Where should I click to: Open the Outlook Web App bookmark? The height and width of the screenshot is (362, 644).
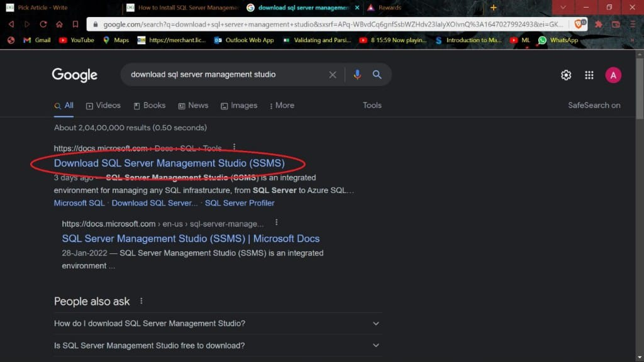pyautogui.click(x=244, y=40)
